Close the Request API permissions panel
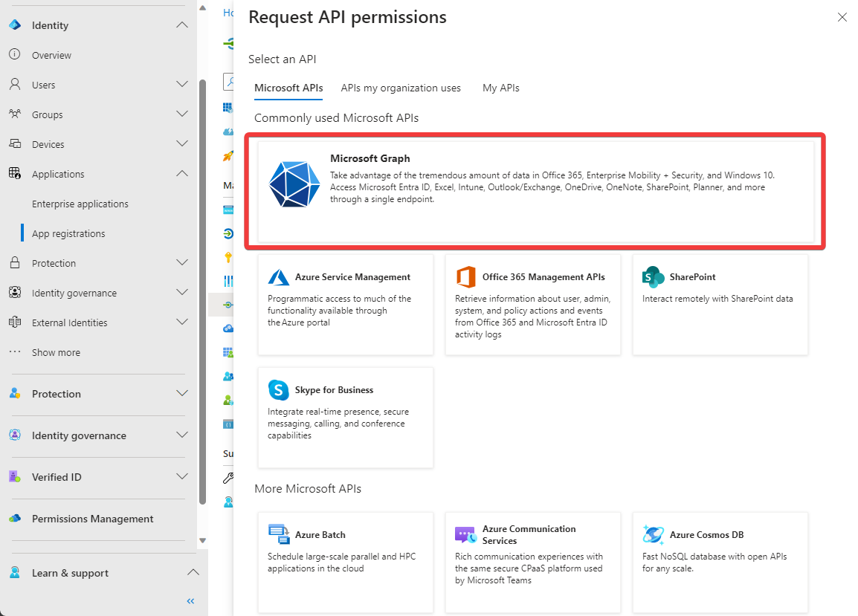 (842, 18)
